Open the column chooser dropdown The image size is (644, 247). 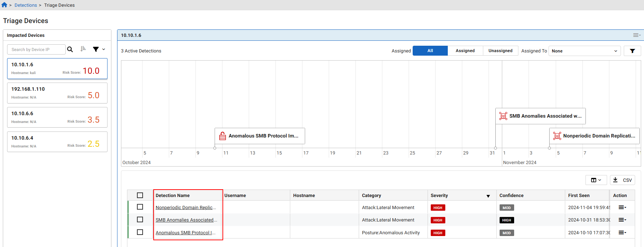point(596,180)
